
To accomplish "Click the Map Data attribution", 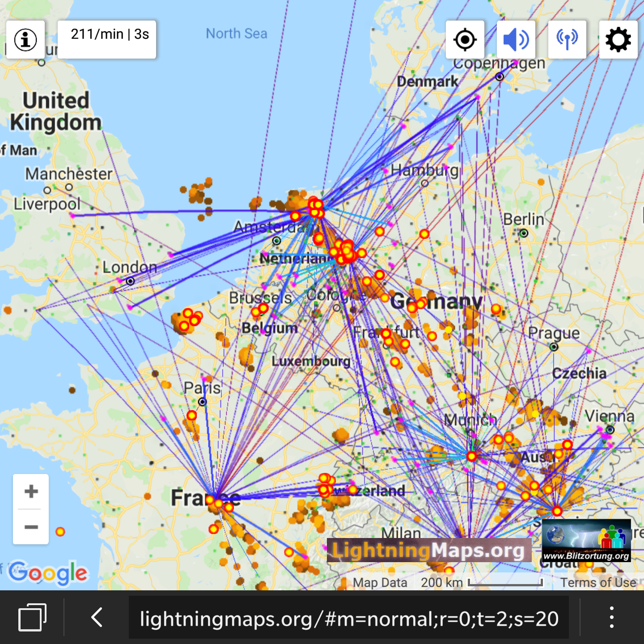I will point(380,582).
